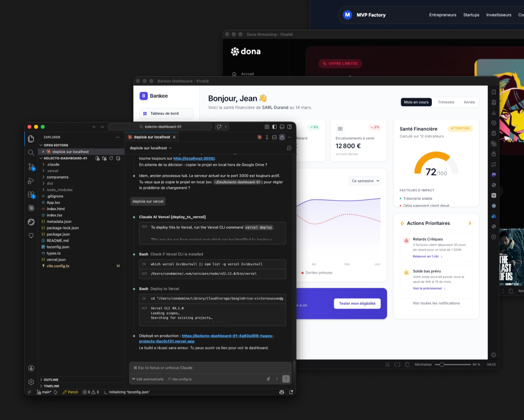Open the Ce semestre dropdown
Viewport: 524px width, 420px height.
coord(364,181)
